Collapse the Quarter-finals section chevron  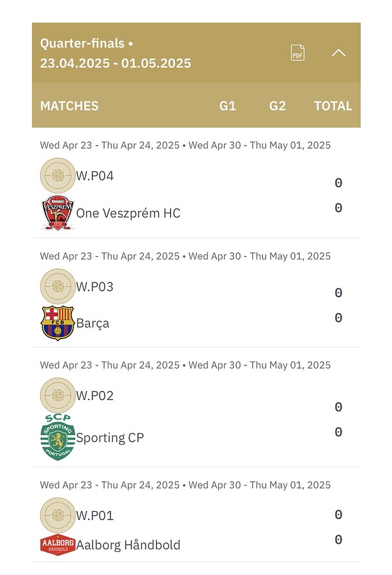point(338,53)
